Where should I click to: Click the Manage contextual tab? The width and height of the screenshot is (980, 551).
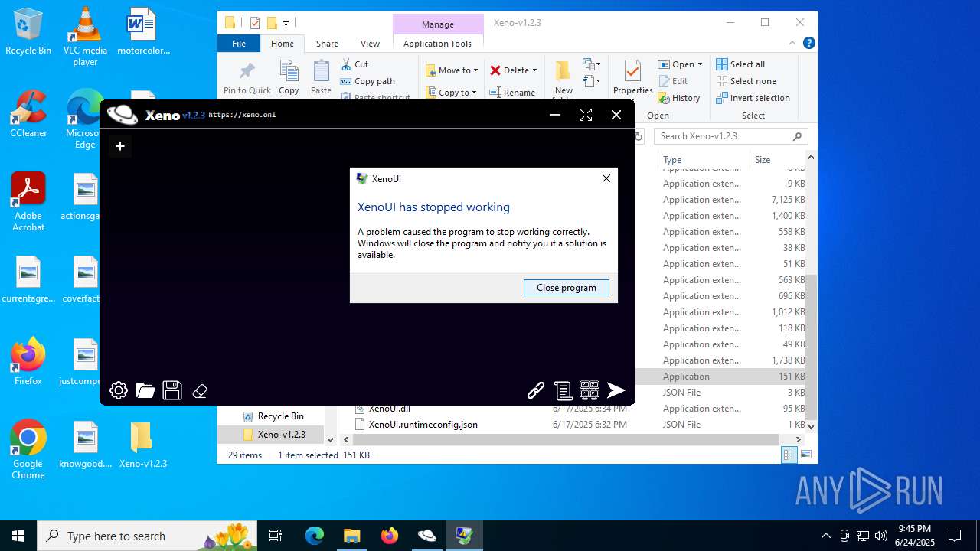coord(438,24)
